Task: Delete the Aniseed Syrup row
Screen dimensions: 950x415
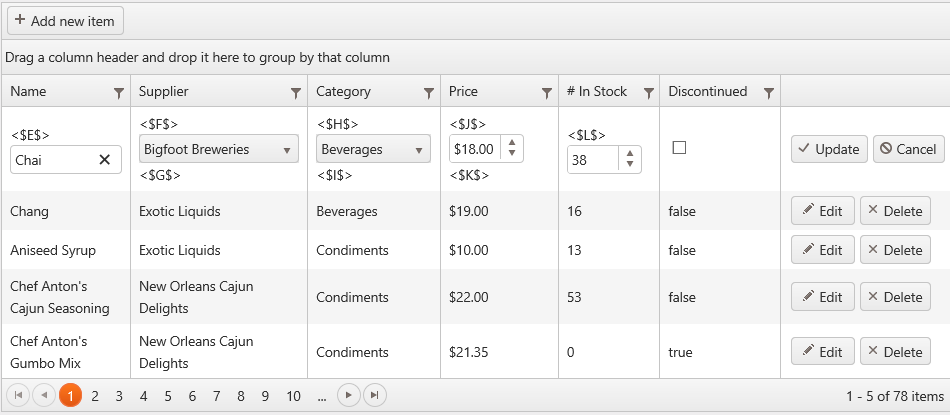Action: [895, 250]
